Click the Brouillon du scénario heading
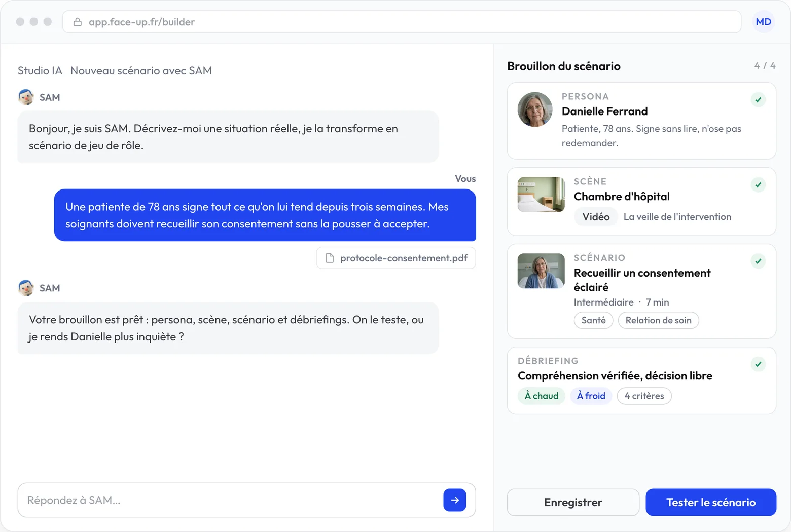Screen dimensions: 791x532 564,66
